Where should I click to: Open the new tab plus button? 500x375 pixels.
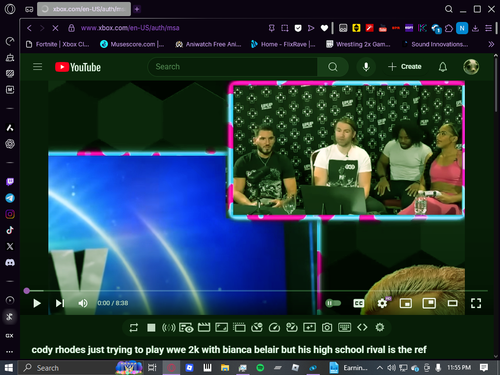click(x=137, y=9)
